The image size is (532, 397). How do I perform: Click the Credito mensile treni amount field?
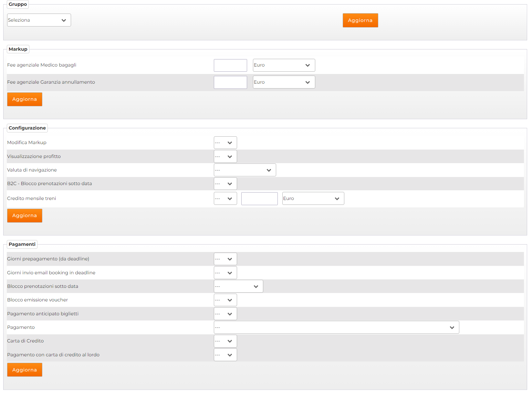(259, 199)
